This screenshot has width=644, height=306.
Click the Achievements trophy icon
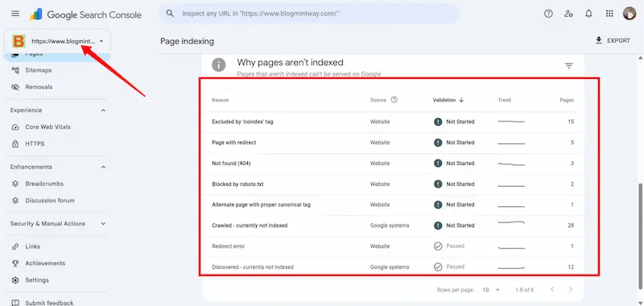pos(15,263)
